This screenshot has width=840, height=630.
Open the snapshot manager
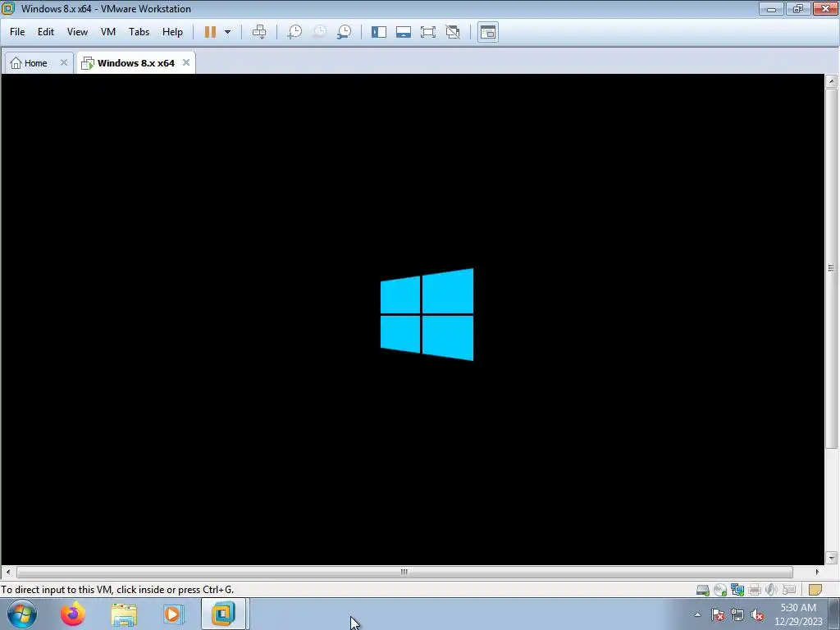[344, 32]
